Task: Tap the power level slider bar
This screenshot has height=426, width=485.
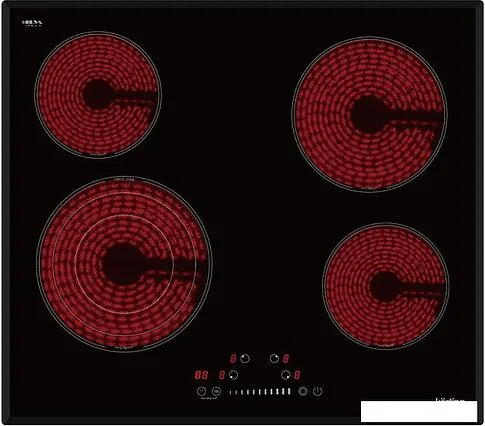Action: pyautogui.click(x=260, y=391)
